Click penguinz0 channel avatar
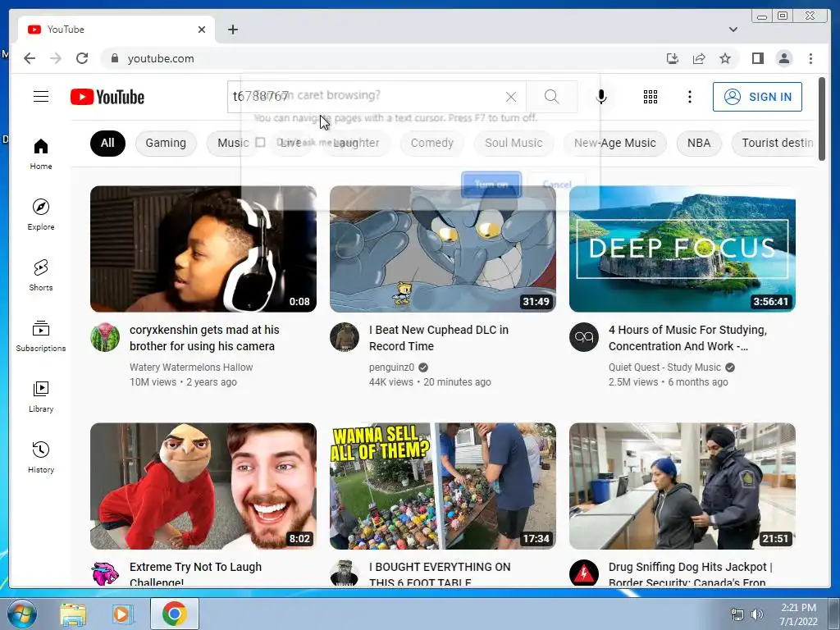 pos(345,337)
